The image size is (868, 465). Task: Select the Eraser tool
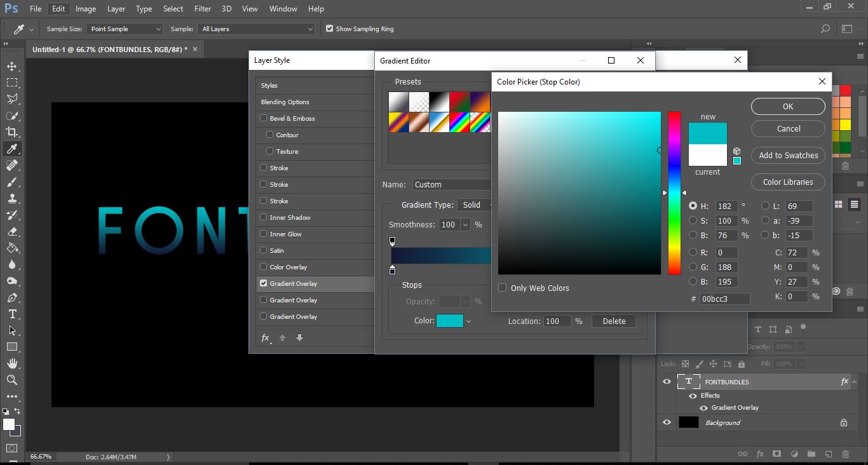coord(12,231)
